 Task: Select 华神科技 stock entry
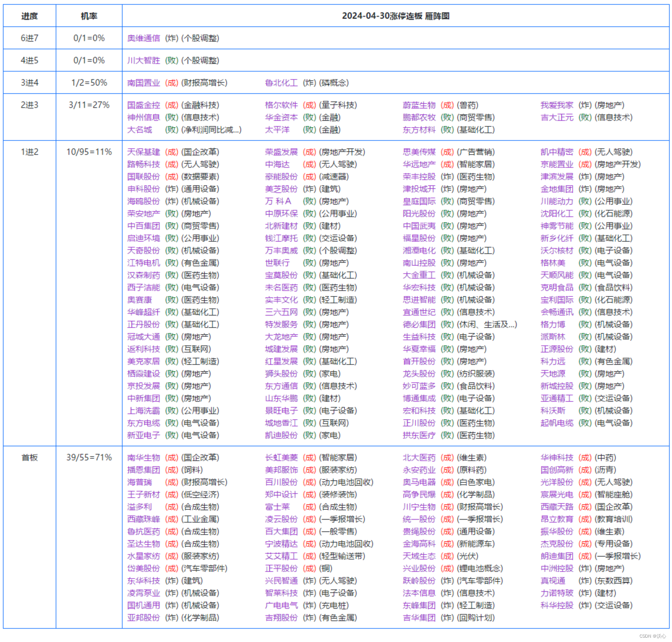point(557,457)
